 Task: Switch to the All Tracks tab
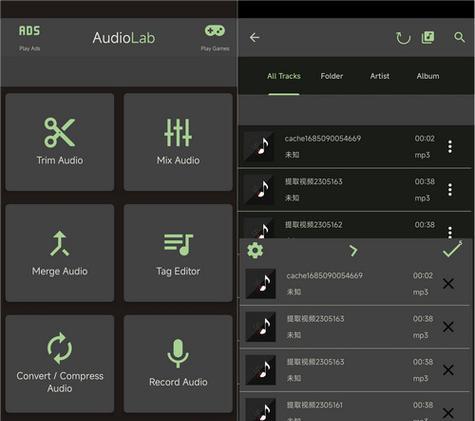coord(284,76)
